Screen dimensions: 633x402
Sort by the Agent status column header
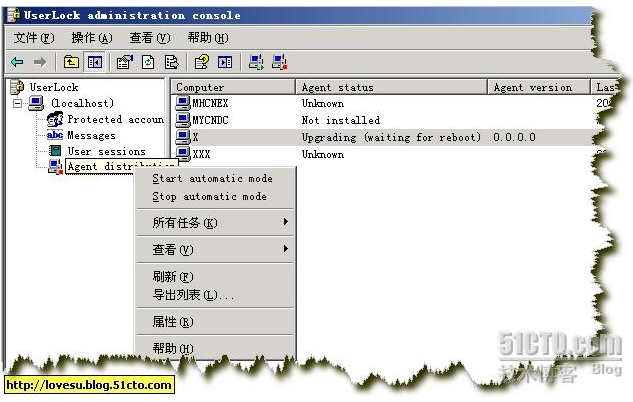(x=392, y=87)
